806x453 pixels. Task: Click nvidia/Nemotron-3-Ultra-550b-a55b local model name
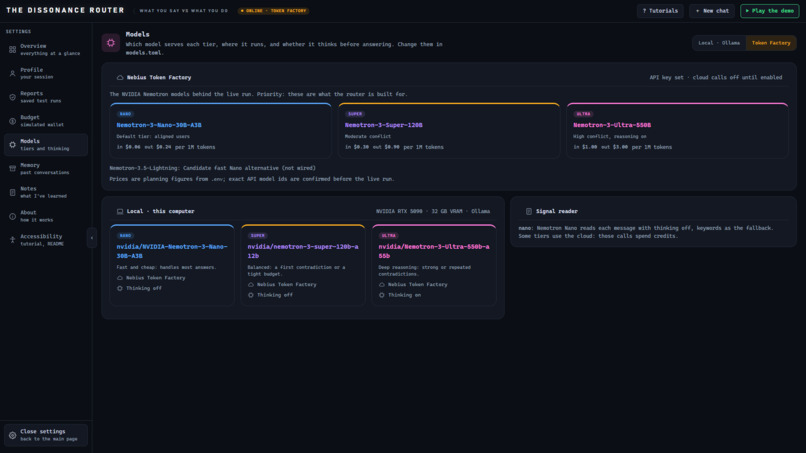(434, 251)
